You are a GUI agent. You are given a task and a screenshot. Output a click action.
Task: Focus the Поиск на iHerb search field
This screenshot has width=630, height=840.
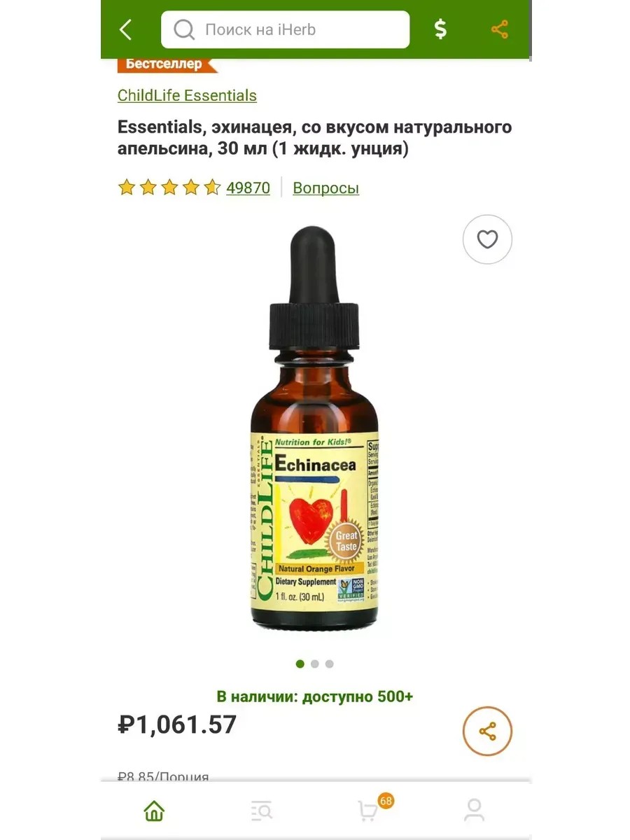pyautogui.click(x=286, y=30)
